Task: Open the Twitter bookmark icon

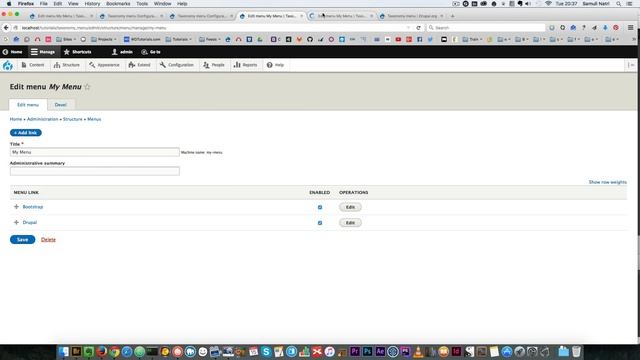Action: pyautogui.click(x=430, y=40)
